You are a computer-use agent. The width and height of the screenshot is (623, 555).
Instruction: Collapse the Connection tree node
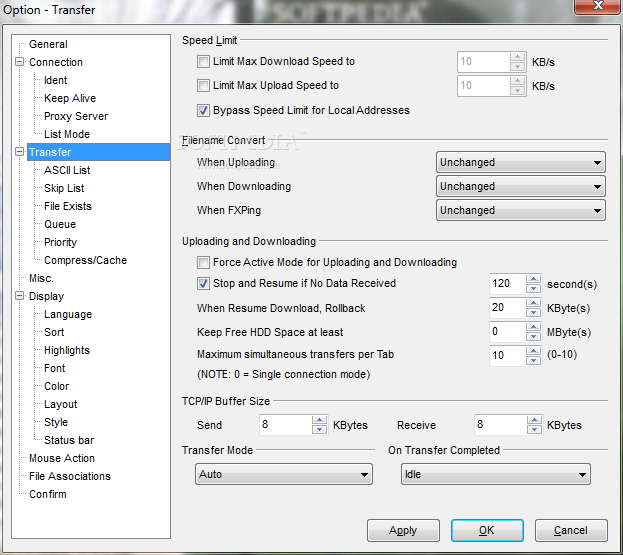pyautogui.click(x=19, y=62)
